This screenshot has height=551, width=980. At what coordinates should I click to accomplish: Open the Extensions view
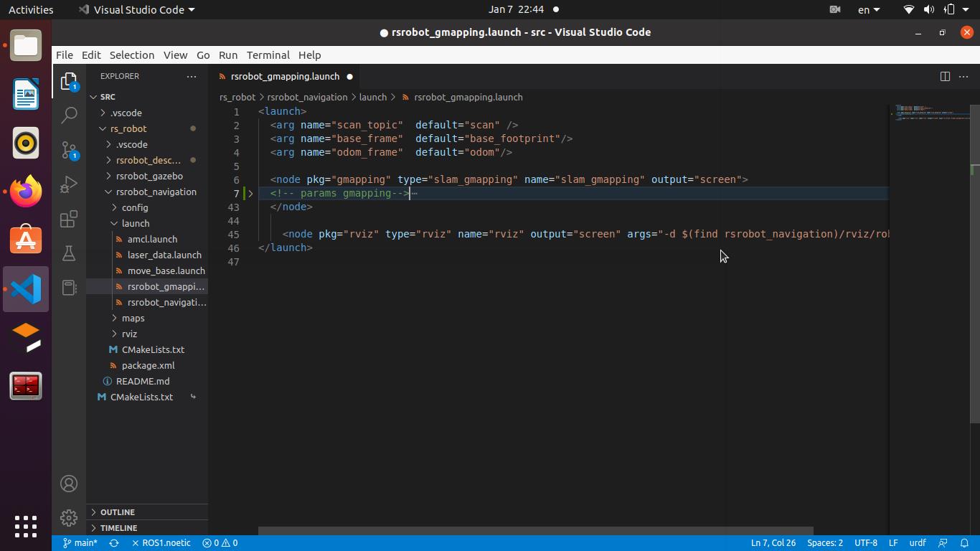69,219
